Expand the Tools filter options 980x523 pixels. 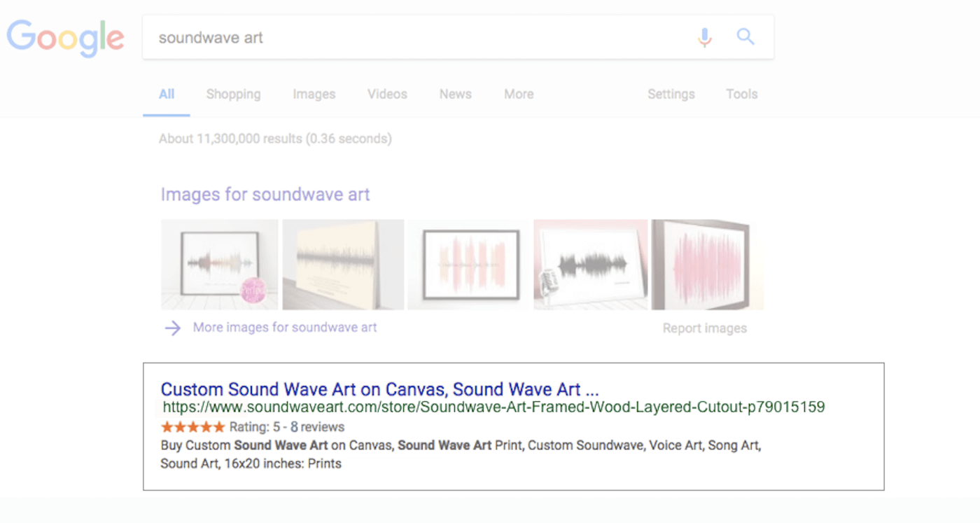tap(741, 95)
